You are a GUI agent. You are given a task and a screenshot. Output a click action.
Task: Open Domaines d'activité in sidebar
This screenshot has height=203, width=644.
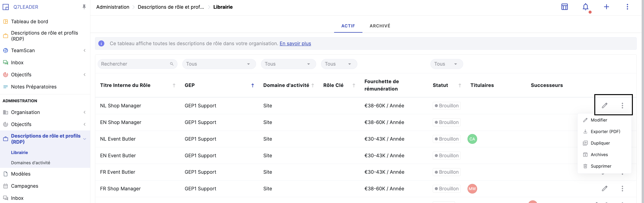pyautogui.click(x=30, y=163)
